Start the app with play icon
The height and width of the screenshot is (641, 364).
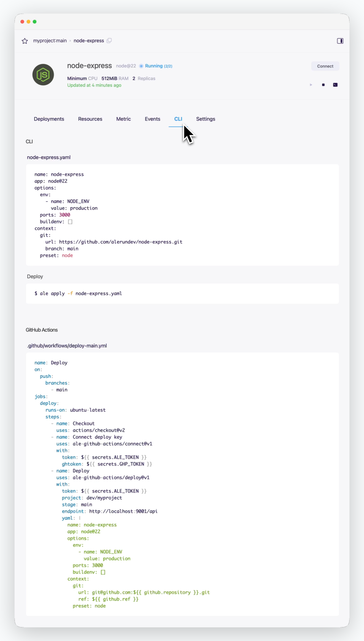pyautogui.click(x=311, y=85)
